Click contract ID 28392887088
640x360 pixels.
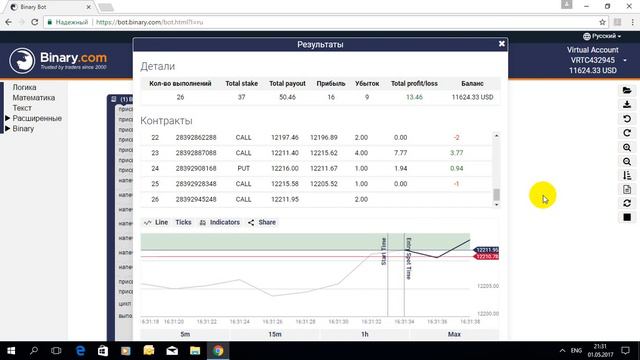(196, 153)
